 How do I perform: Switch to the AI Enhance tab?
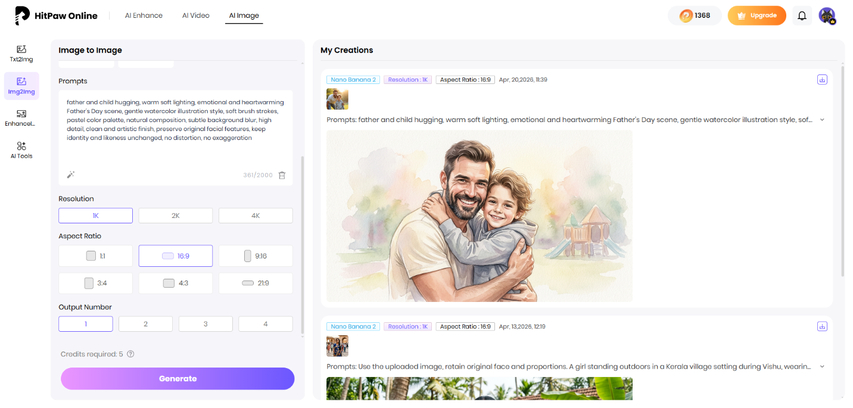(x=144, y=15)
